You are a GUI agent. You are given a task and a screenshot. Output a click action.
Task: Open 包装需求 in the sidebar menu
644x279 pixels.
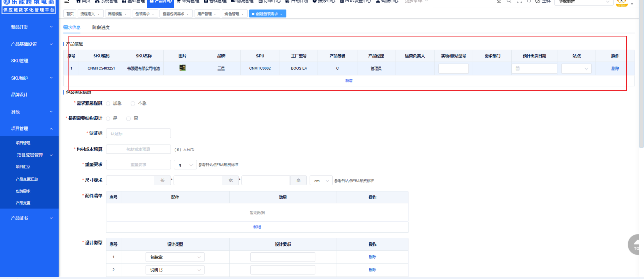click(x=23, y=191)
